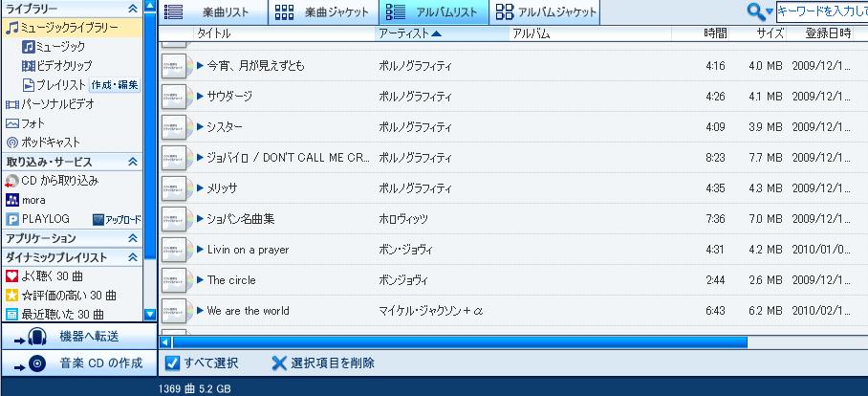Click the The circle jacket thumbnail
The width and height of the screenshot is (868, 396).
pos(177,280)
